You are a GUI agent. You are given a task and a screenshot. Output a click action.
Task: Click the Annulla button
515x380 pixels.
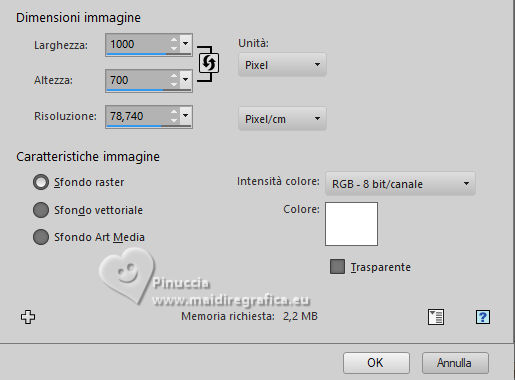pyautogui.click(x=455, y=363)
